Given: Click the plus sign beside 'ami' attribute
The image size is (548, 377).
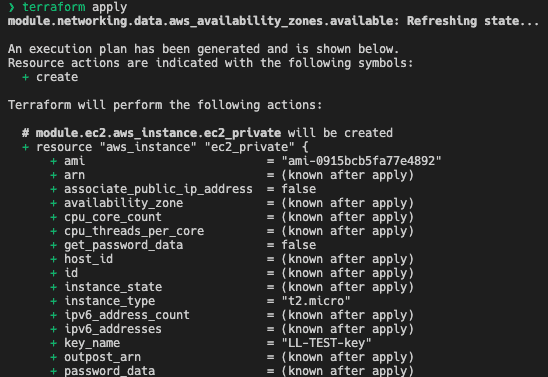Looking at the screenshot, I should point(53,161).
